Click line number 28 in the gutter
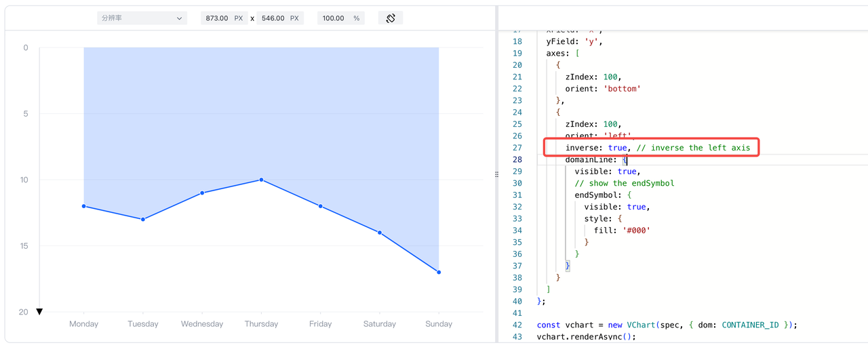Image resolution: width=868 pixels, height=360 pixels. point(517,159)
